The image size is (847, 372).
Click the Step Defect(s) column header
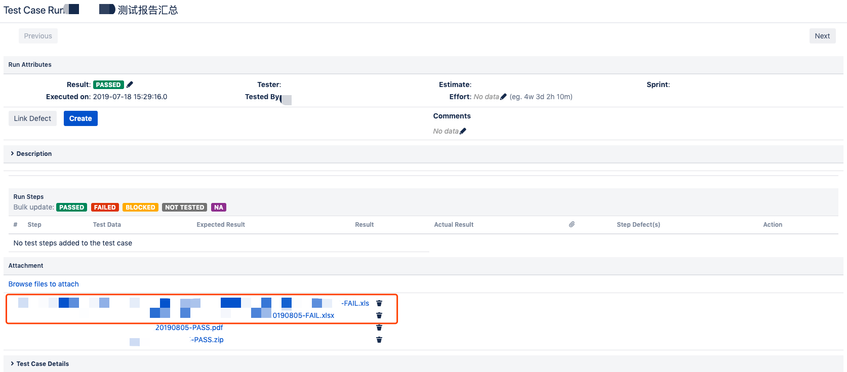click(638, 224)
